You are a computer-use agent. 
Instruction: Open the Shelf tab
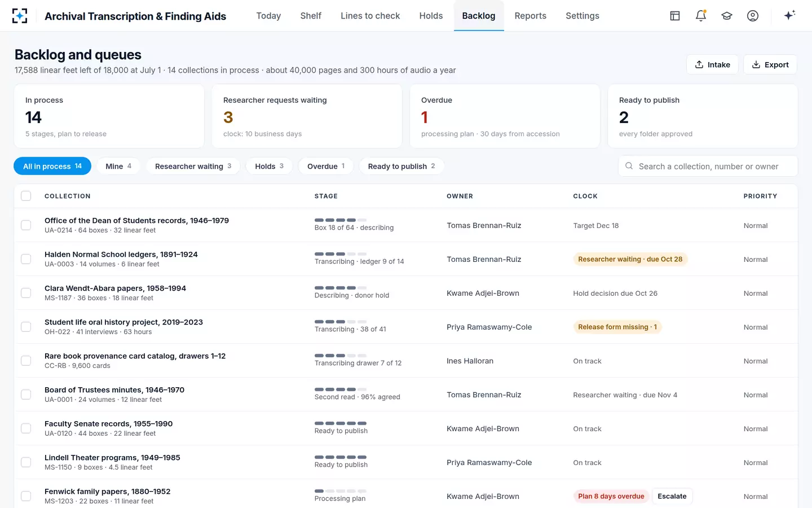click(311, 16)
